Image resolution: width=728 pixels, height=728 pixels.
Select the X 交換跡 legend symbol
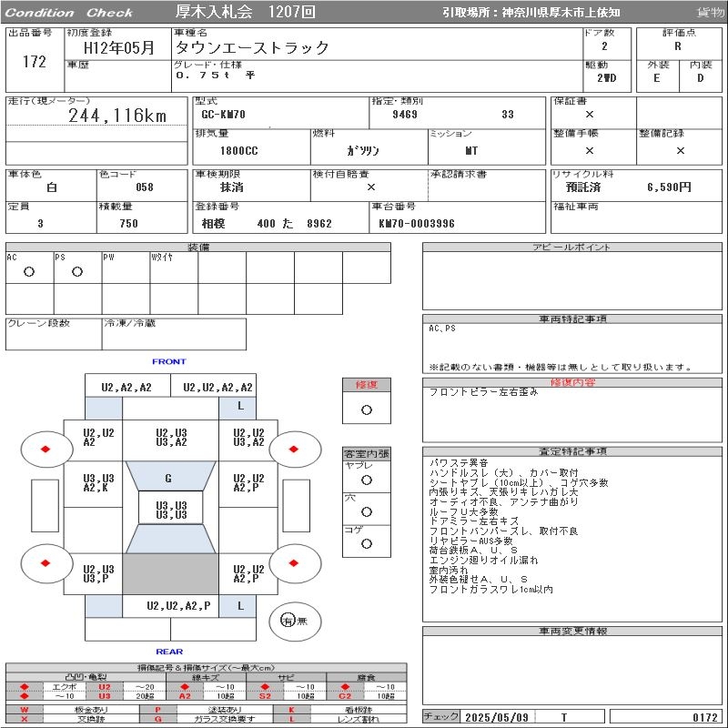tap(25, 719)
